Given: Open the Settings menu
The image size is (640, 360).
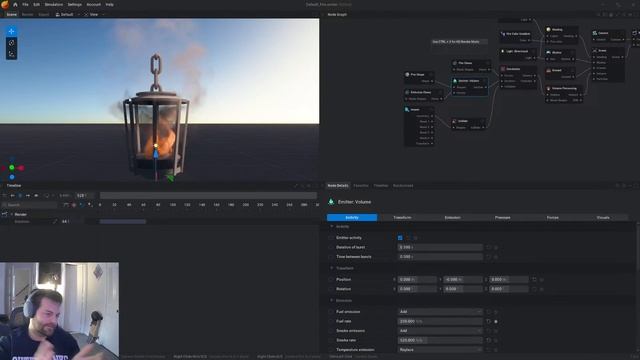Looking at the screenshot, I should (75, 4).
